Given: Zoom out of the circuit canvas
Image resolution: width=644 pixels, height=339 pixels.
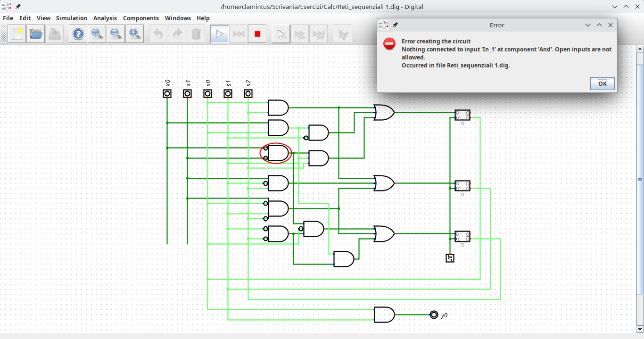Looking at the screenshot, I should (x=116, y=33).
